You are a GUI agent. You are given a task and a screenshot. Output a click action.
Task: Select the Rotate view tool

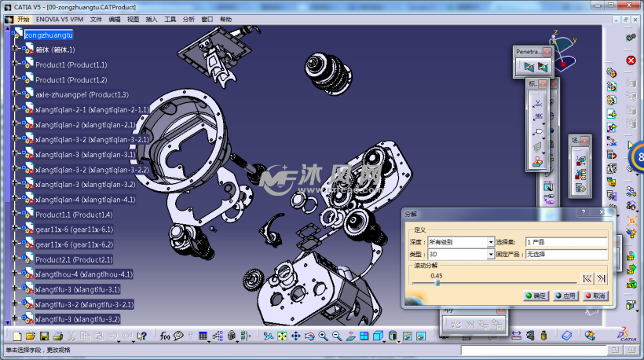(309, 336)
